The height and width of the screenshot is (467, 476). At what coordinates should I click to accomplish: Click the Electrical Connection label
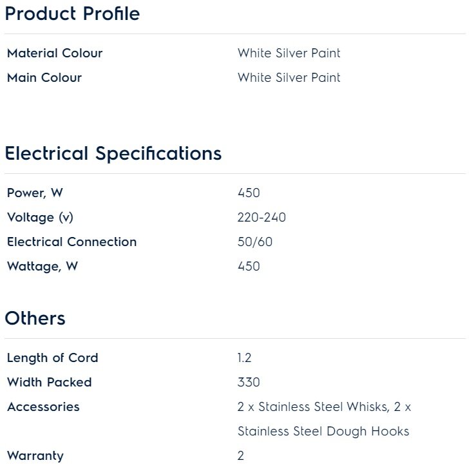pos(71,242)
